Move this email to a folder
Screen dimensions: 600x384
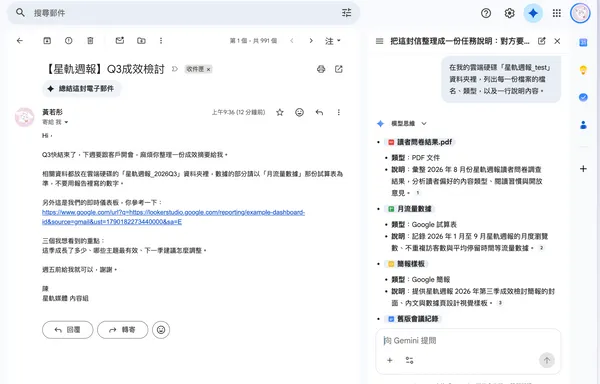pos(141,41)
